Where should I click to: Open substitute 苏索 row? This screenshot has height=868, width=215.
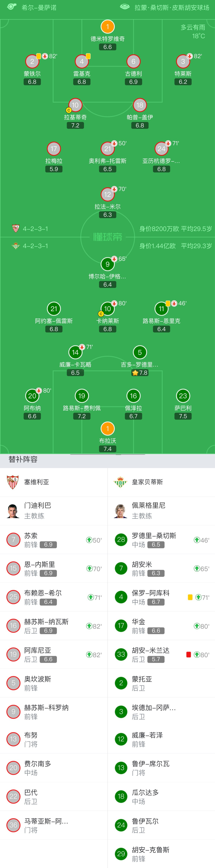[54, 539]
